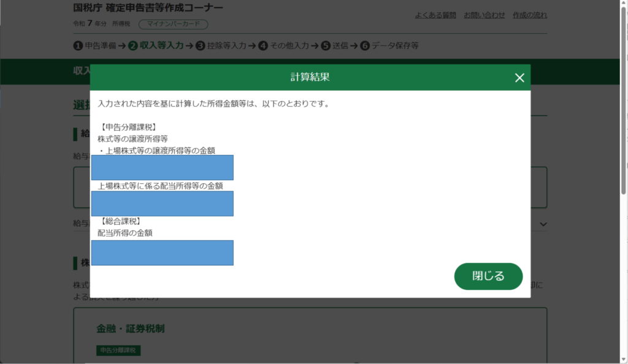Click the 金融・証券税制 card heading
The image size is (628, 364).
(x=130, y=329)
